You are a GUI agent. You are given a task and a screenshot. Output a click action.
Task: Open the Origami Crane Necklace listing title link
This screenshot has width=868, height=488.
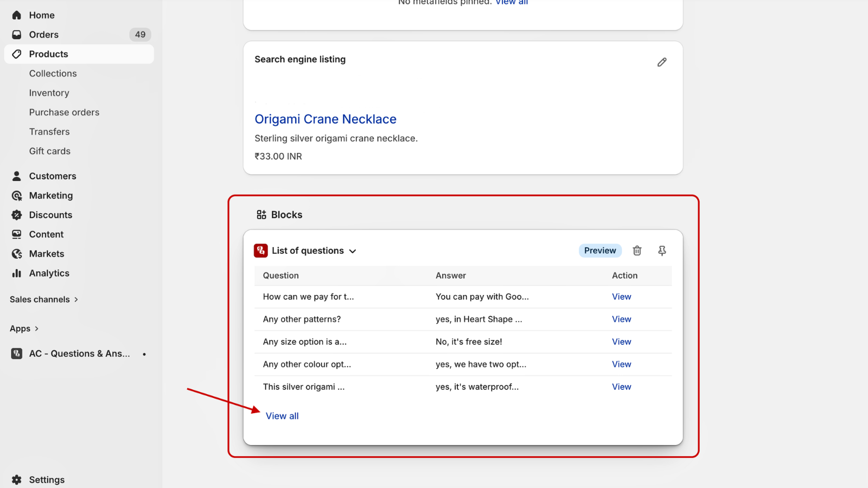click(x=325, y=119)
